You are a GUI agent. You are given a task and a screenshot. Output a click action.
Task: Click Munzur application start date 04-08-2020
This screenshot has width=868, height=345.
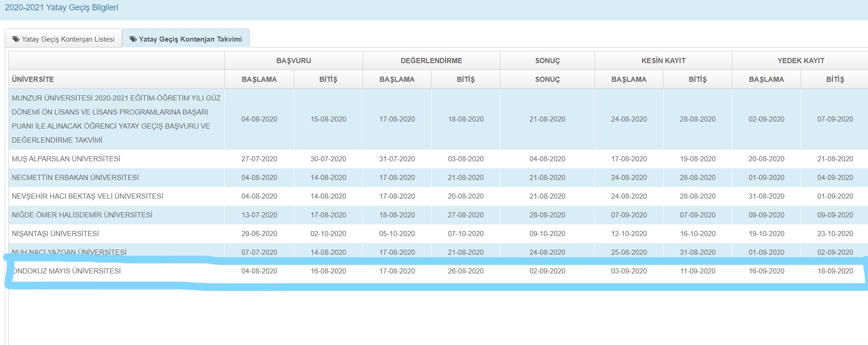pyautogui.click(x=259, y=119)
